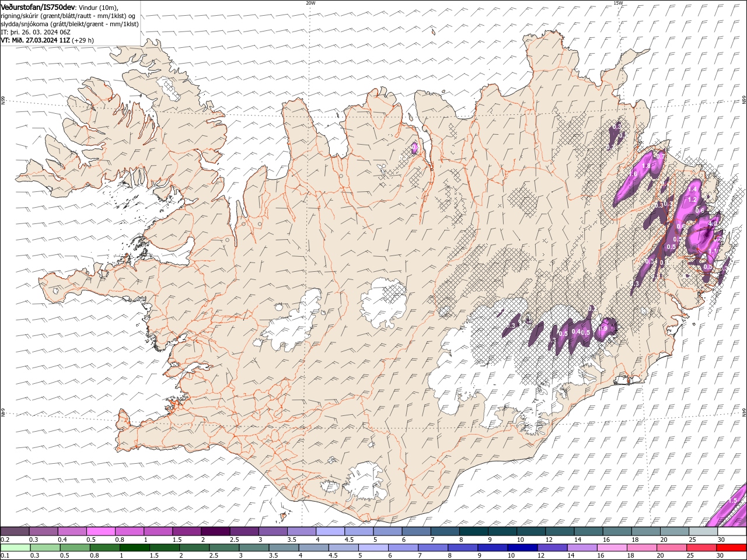
Task: Click the Veðurstofan/IS750dev map title
Action: (x=38, y=6)
